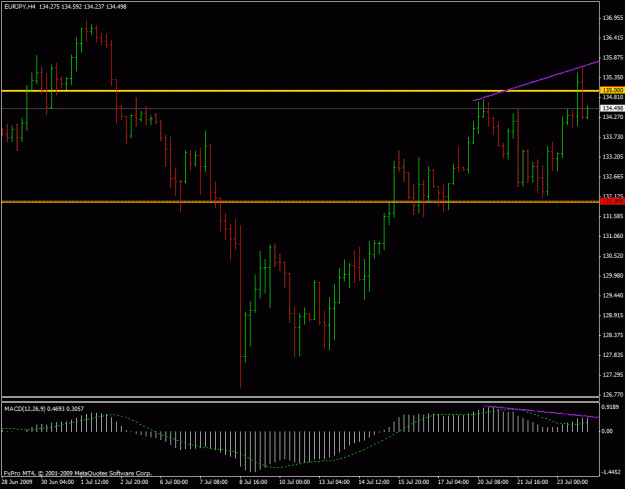The image size is (625, 489).
Task: Click the MACD scale value 0.00
Action: (609, 432)
